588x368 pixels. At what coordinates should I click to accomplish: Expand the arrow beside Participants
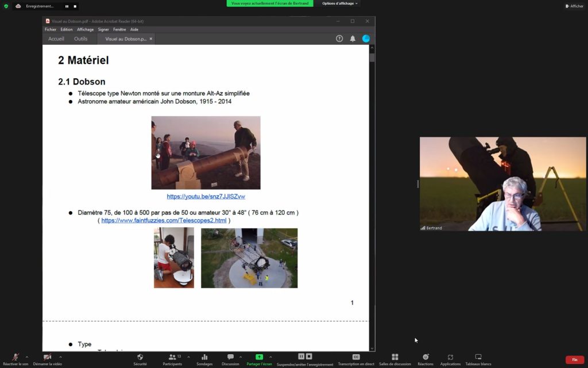188,357
